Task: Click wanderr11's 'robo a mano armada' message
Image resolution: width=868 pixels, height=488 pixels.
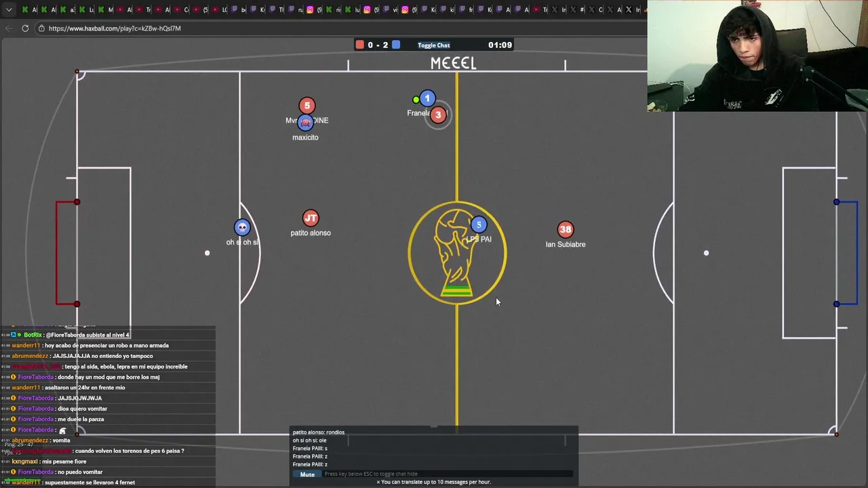Action: [90, 346]
